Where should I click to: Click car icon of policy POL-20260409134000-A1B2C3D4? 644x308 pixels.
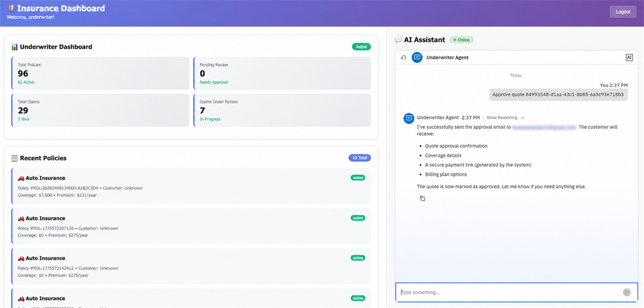click(x=21, y=178)
